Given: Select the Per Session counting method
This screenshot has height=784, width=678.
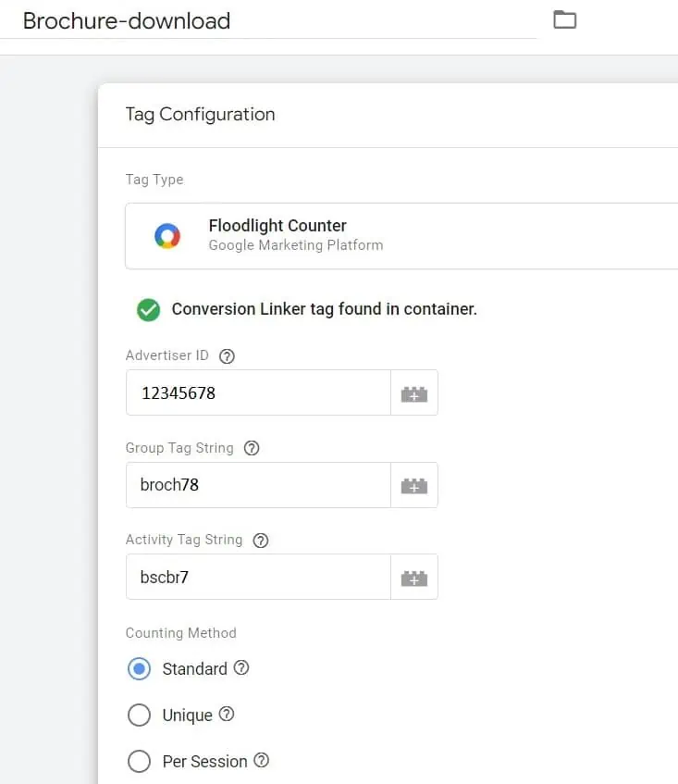Looking at the screenshot, I should pyautogui.click(x=139, y=762).
